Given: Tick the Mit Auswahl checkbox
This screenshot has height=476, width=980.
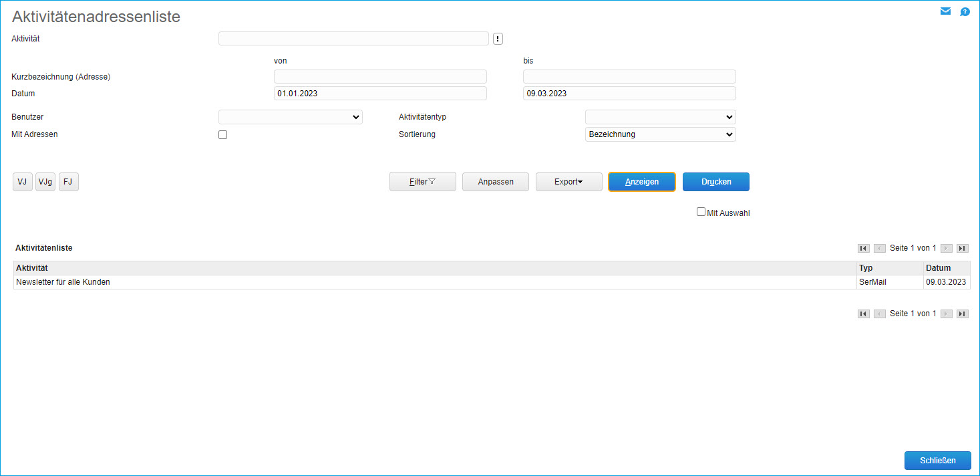Looking at the screenshot, I should (x=701, y=212).
